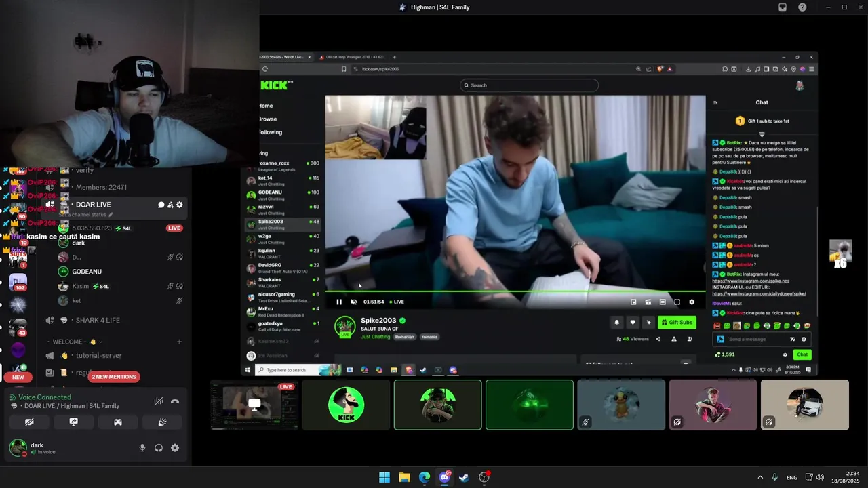Viewport: 868px width, 488px height.
Task: Click the Kick notification bell icon
Action: click(x=616, y=323)
